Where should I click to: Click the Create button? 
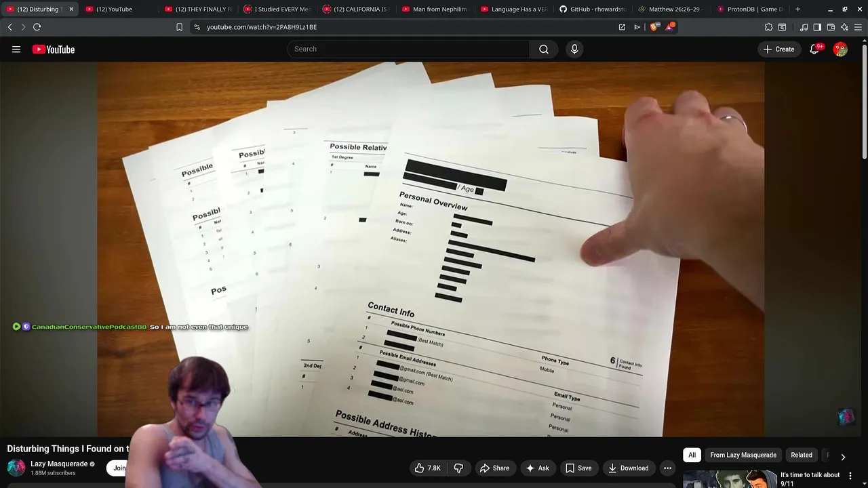778,49
